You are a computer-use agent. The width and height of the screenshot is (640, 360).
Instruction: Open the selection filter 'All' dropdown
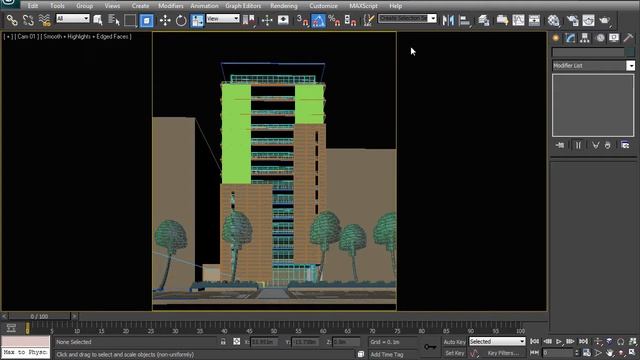(73, 18)
